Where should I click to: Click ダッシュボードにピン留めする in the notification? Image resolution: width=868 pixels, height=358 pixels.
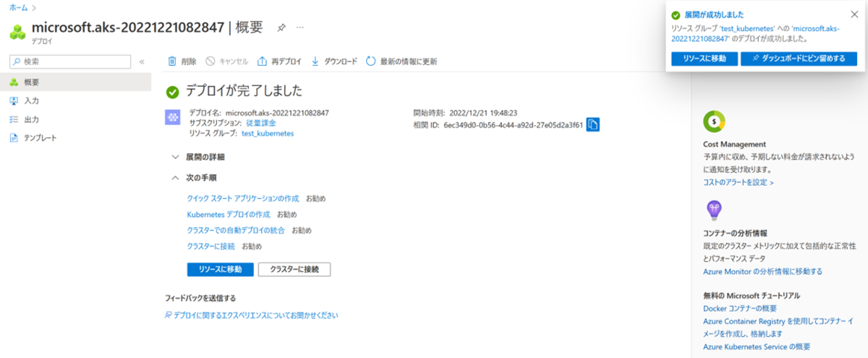coord(799,59)
